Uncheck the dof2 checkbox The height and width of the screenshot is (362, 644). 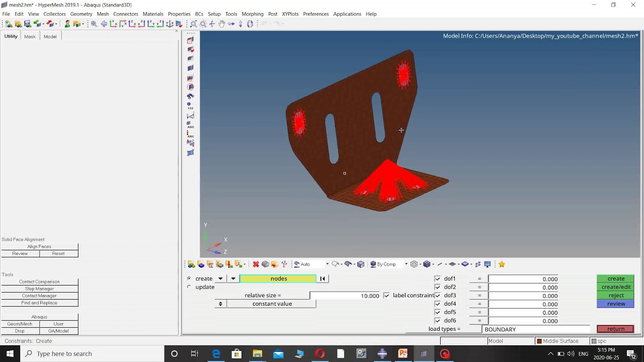click(437, 287)
